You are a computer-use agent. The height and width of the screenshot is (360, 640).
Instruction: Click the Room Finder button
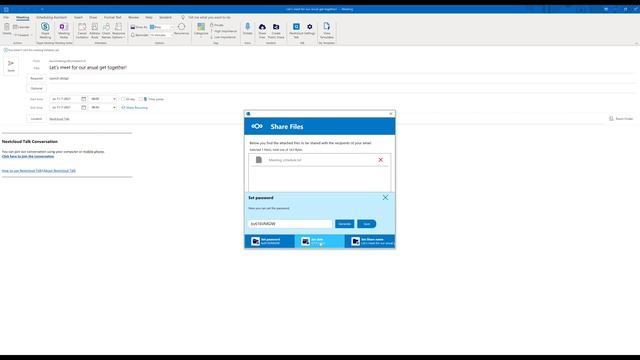pyautogui.click(x=621, y=119)
